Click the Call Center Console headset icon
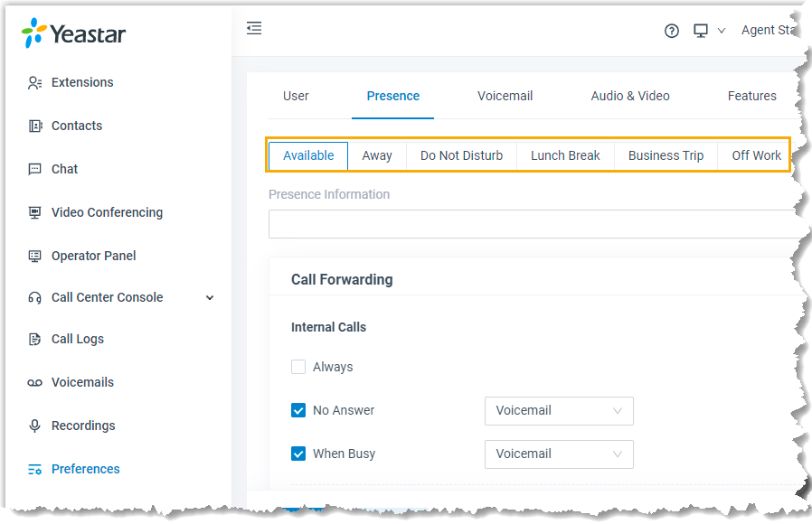 tap(34, 297)
